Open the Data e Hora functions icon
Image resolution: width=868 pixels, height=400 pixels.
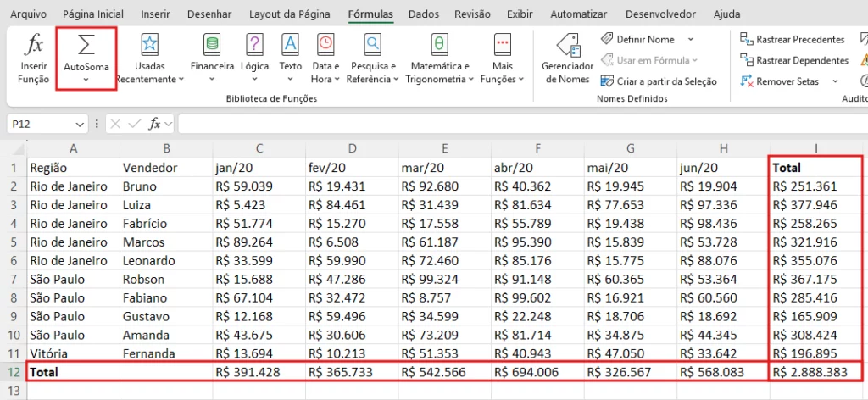tap(325, 44)
